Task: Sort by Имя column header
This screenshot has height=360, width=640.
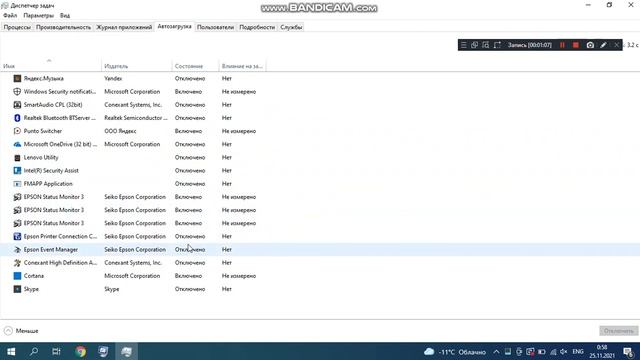Action: point(51,66)
